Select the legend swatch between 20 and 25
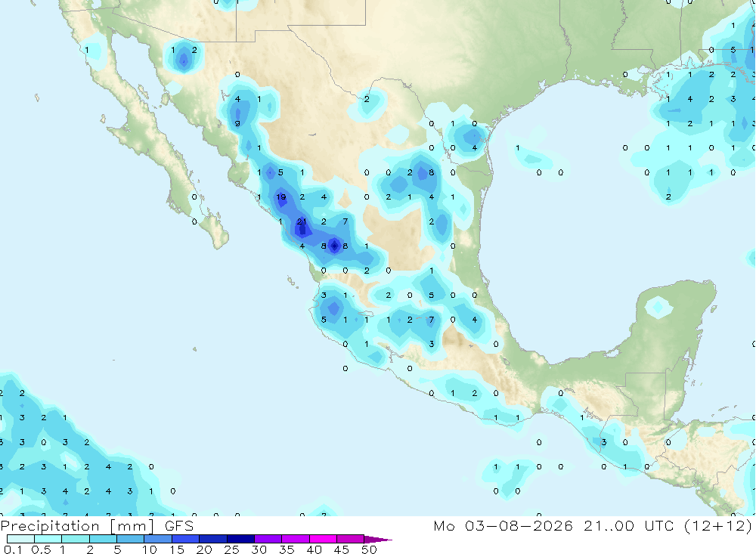The image size is (756, 554). (213, 539)
